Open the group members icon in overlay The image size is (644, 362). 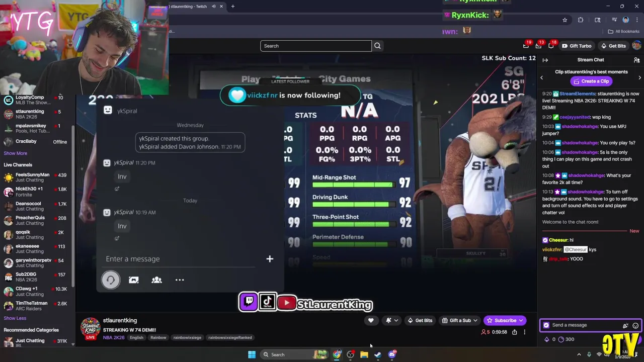point(156,280)
